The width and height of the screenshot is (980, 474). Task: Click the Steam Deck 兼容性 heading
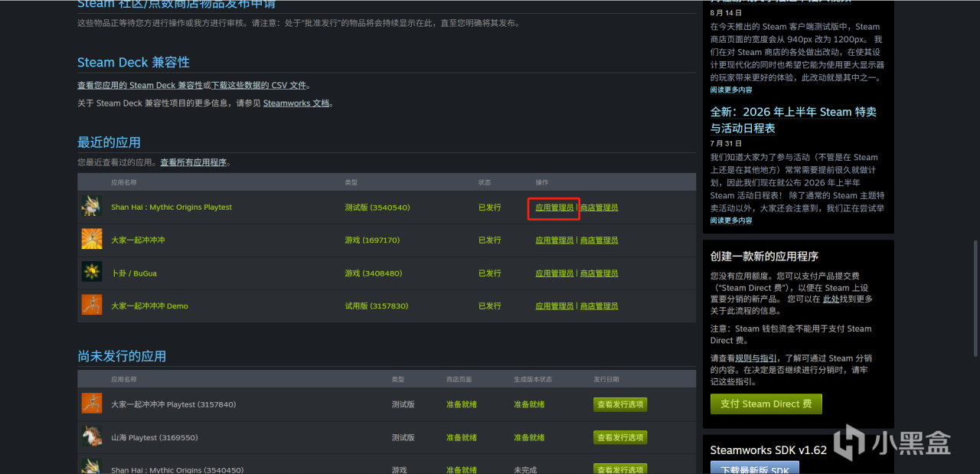[133, 62]
